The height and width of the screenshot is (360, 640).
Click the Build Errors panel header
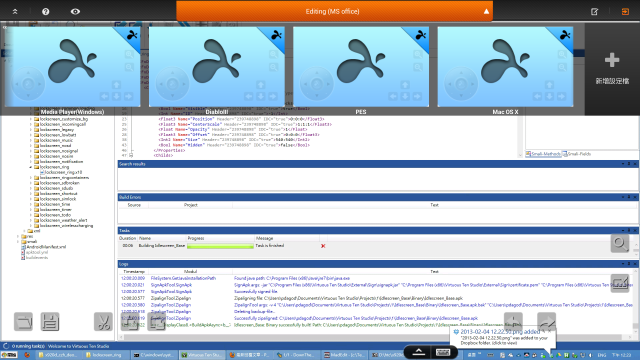[378, 197]
